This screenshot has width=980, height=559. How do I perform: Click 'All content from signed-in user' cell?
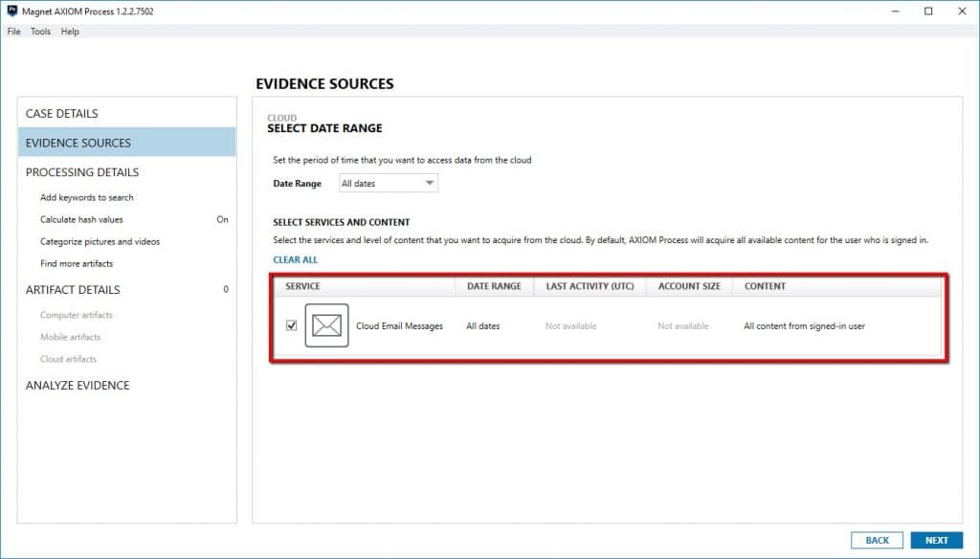tap(804, 325)
